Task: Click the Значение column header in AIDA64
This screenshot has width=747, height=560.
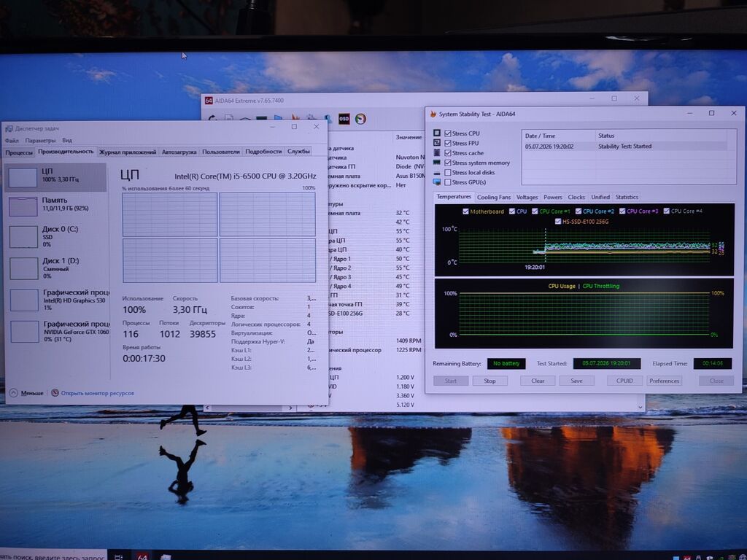Action: (409, 137)
